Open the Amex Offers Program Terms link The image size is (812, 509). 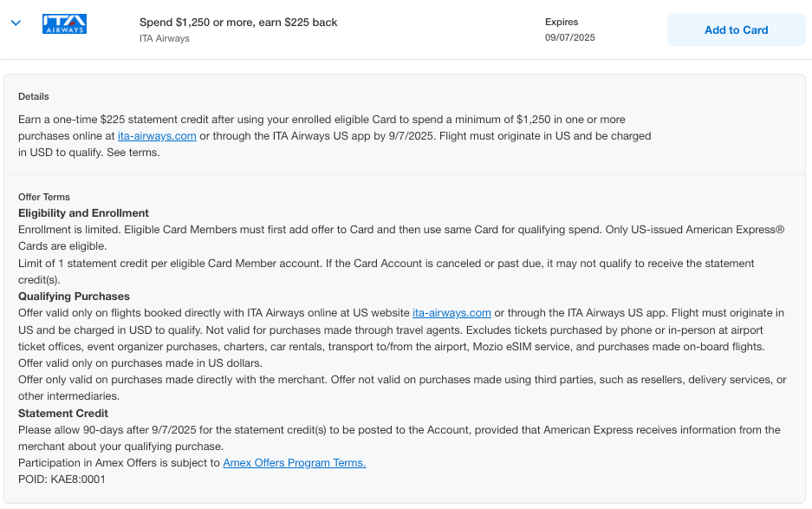point(294,463)
